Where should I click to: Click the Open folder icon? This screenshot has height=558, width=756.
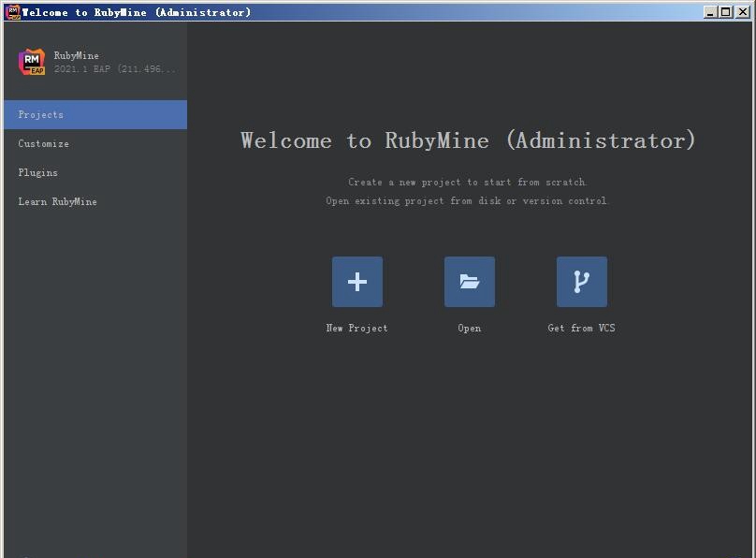pos(470,282)
